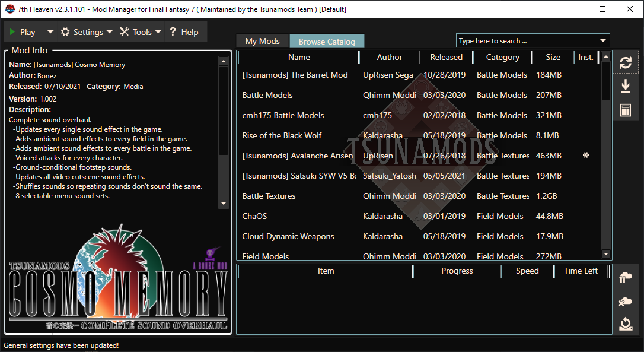This screenshot has height=352, width=644.
Task: Click UpRisen Sega author of The Barret Mod
Action: 388,75
